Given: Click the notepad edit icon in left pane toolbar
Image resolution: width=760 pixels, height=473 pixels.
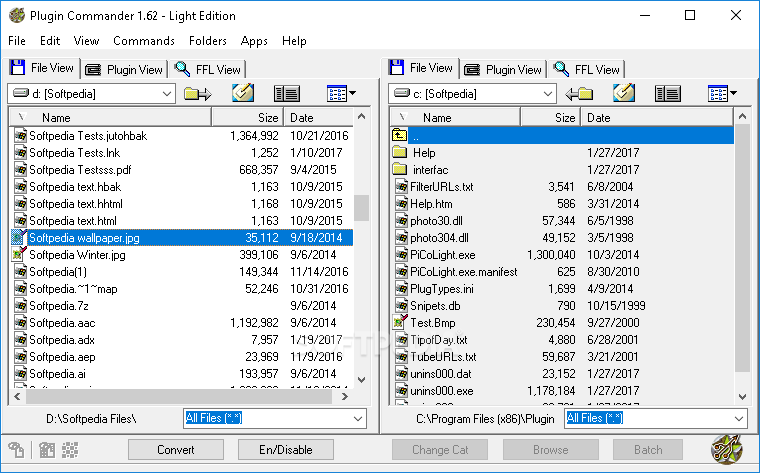Looking at the screenshot, I should pyautogui.click(x=243, y=93).
